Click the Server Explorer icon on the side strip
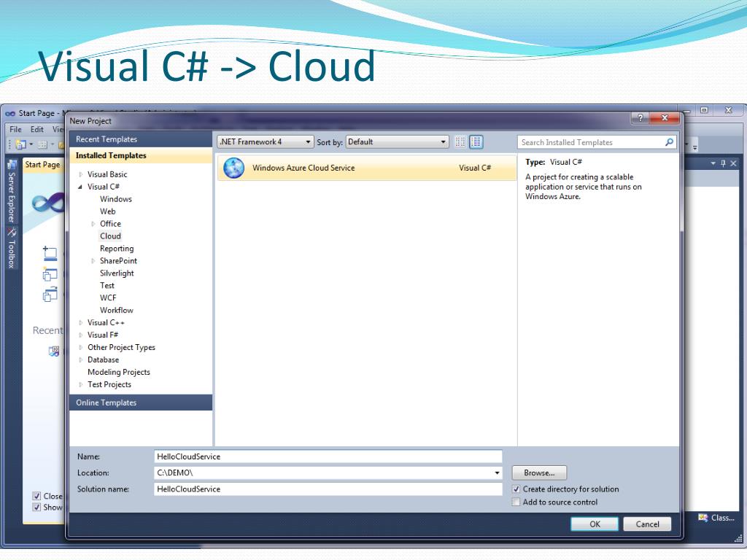The height and width of the screenshot is (560, 747). pos(12,166)
